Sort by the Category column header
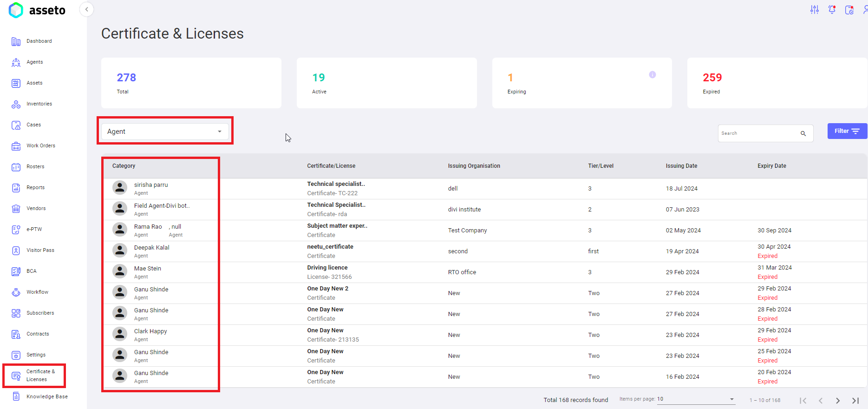Image resolution: width=868 pixels, height=409 pixels. [x=124, y=166]
